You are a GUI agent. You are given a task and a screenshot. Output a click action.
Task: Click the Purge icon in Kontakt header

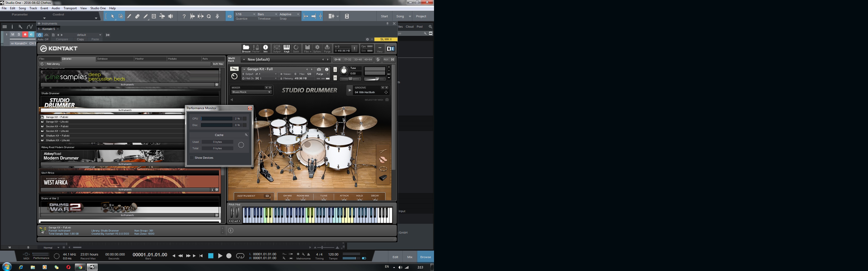(x=327, y=49)
